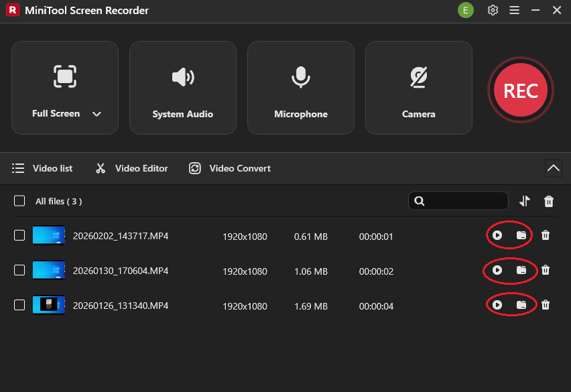This screenshot has height=392, width=571.
Task: Click the search magnifier icon
Action: coord(420,200)
